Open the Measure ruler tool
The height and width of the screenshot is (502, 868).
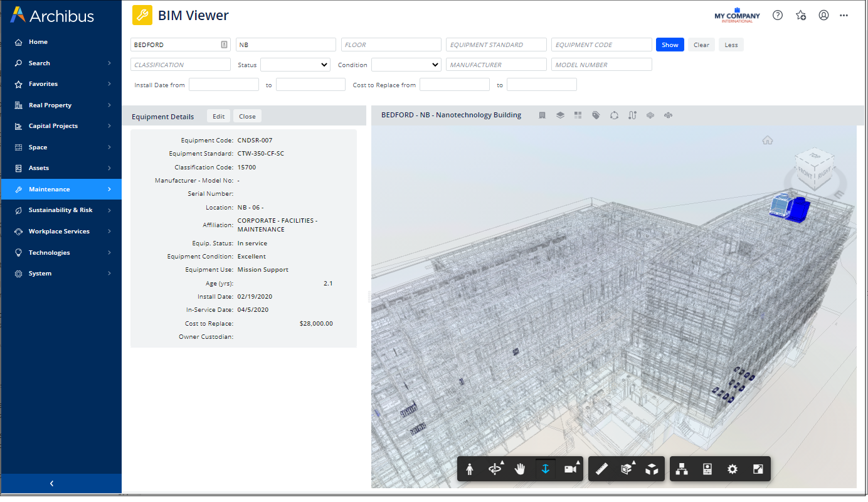[601, 469]
